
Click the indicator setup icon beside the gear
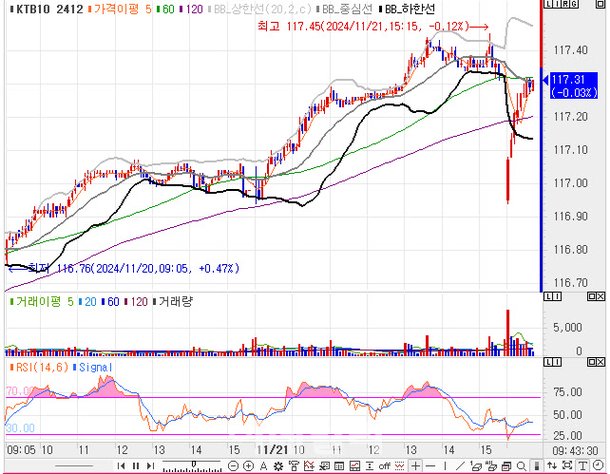click(294, 466)
